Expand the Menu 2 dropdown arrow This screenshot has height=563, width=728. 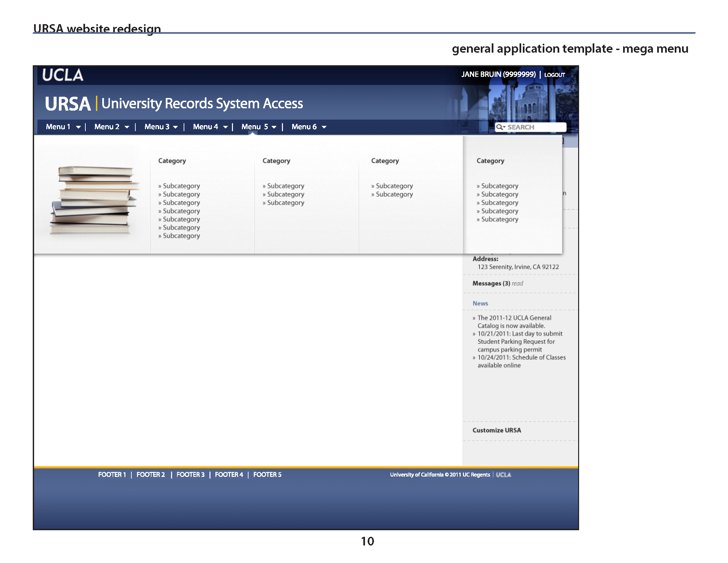pos(127,127)
